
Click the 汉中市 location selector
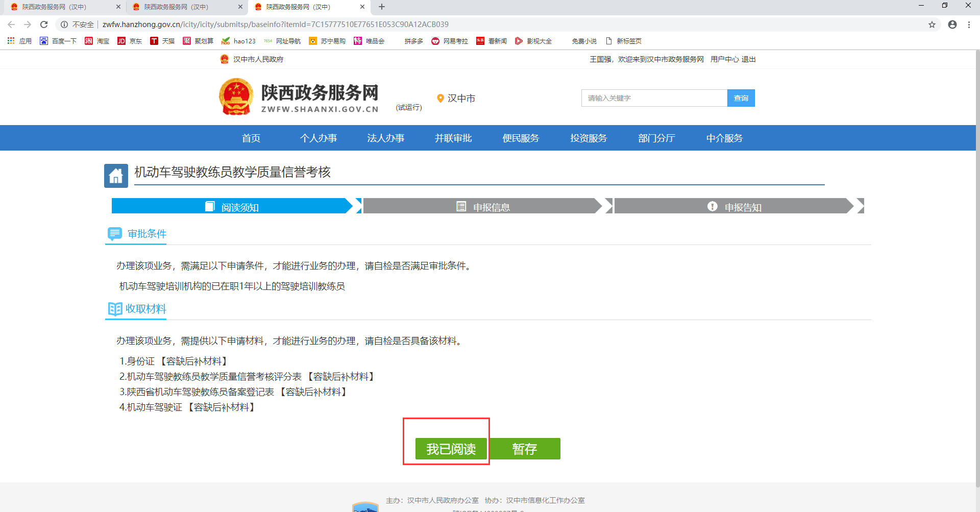pos(456,98)
